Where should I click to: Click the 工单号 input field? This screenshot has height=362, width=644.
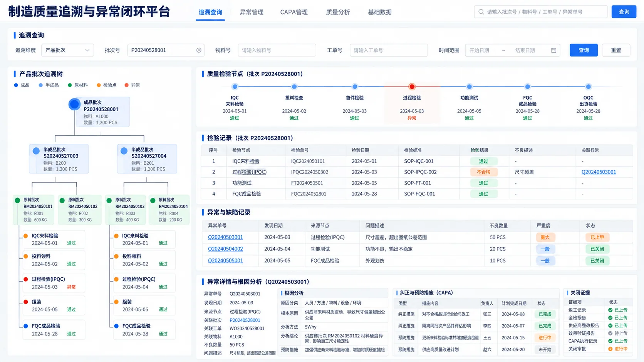point(389,50)
